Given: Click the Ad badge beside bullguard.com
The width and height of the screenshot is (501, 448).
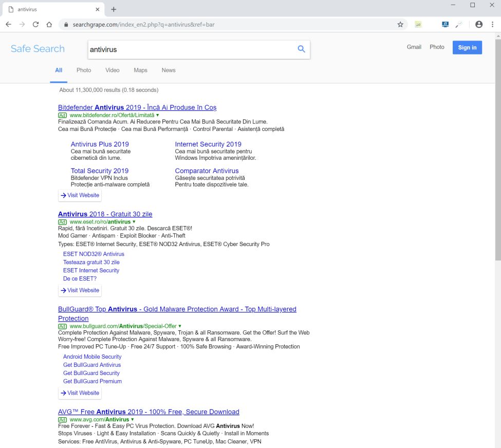Looking at the screenshot, I should (62, 326).
